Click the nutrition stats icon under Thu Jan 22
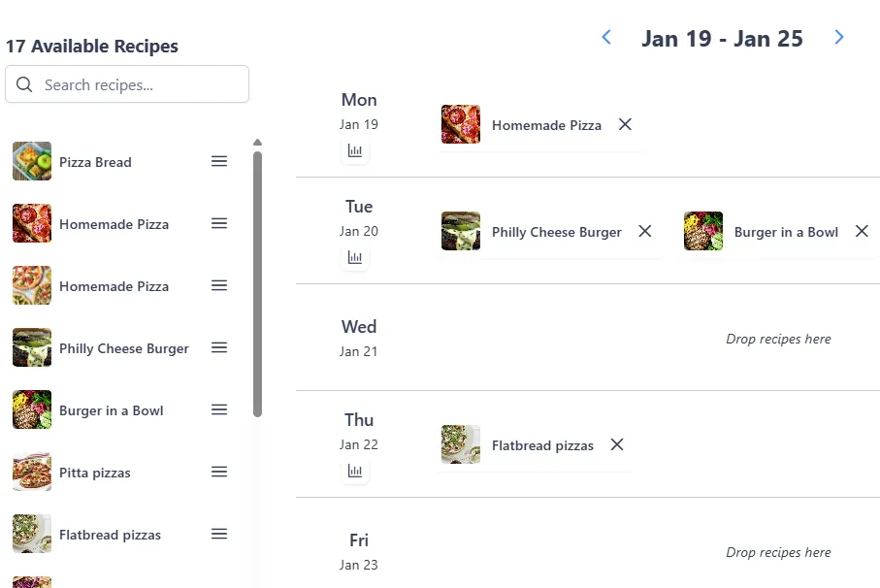 355,471
